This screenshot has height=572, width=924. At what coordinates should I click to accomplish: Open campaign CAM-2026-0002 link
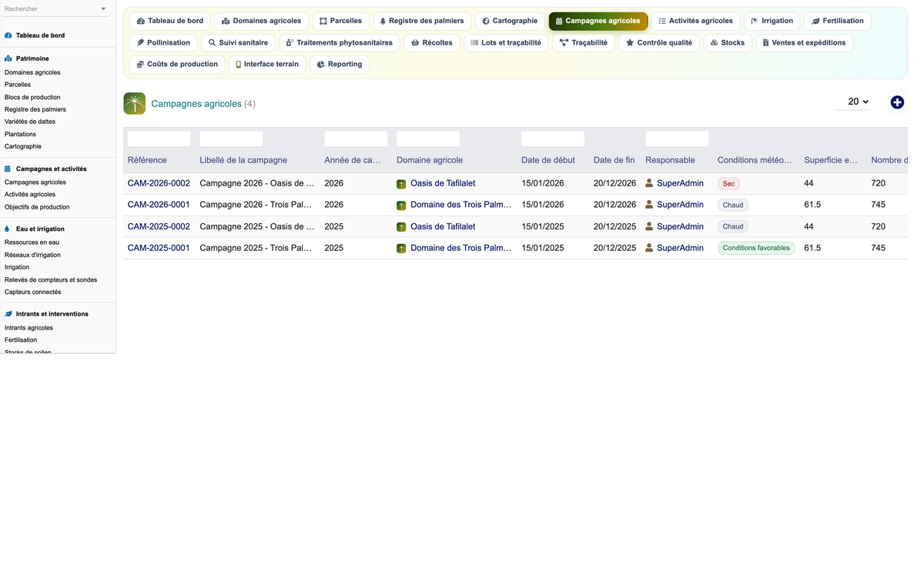click(159, 183)
